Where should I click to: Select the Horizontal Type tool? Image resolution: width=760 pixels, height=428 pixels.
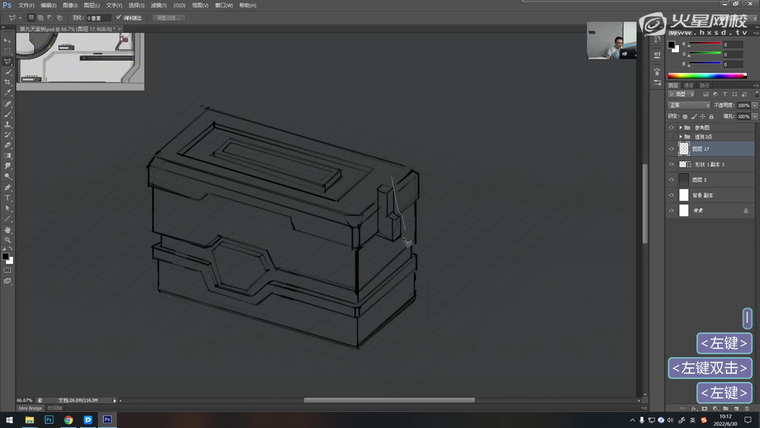(x=7, y=198)
